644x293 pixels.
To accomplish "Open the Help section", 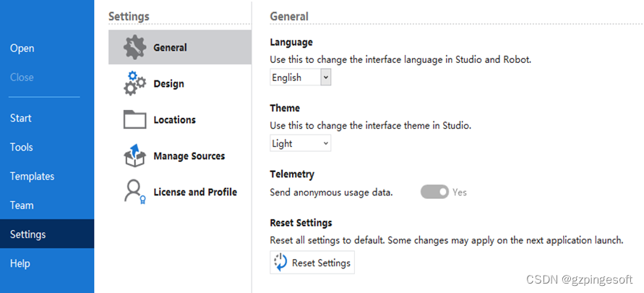I will coord(20,263).
